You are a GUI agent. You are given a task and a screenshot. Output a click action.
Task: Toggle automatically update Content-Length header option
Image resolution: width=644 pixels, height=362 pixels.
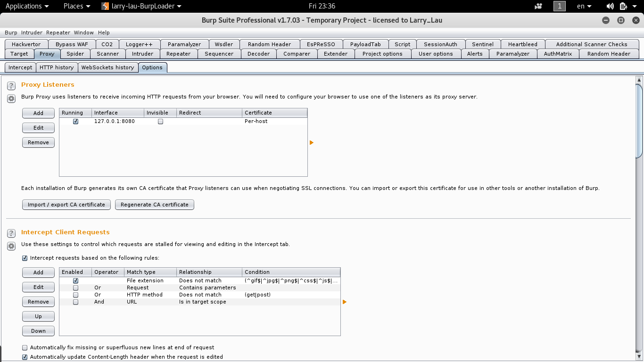[25, 357]
